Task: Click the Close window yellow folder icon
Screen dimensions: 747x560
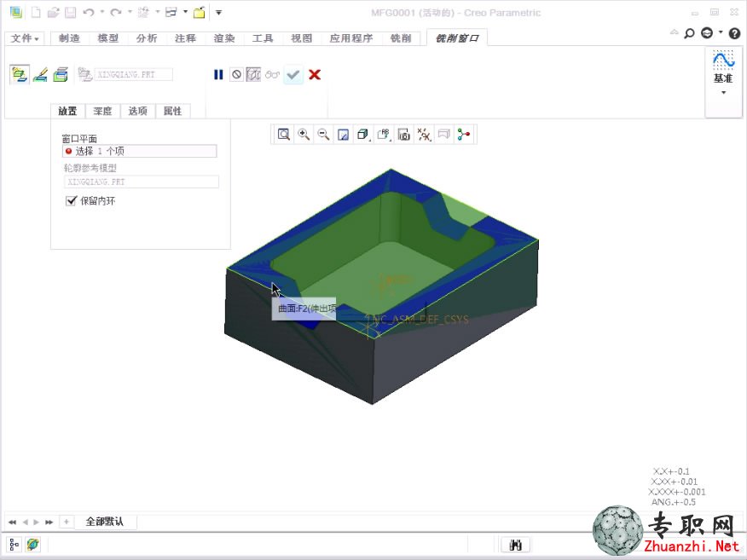Action: tap(200, 13)
